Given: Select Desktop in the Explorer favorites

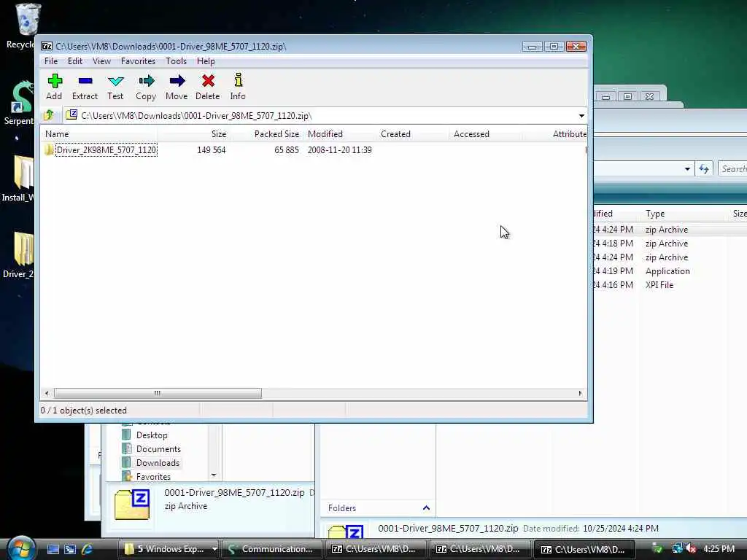Looking at the screenshot, I should (152, 435).
